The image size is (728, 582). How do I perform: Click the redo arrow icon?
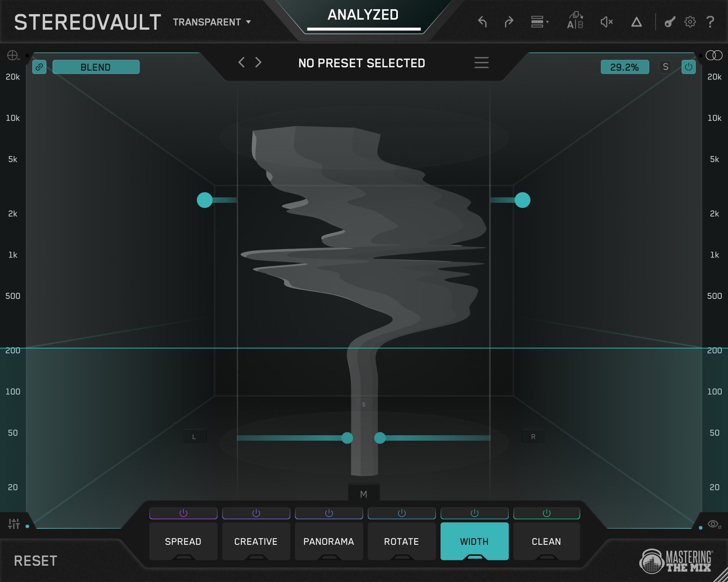tap(509, 22)
